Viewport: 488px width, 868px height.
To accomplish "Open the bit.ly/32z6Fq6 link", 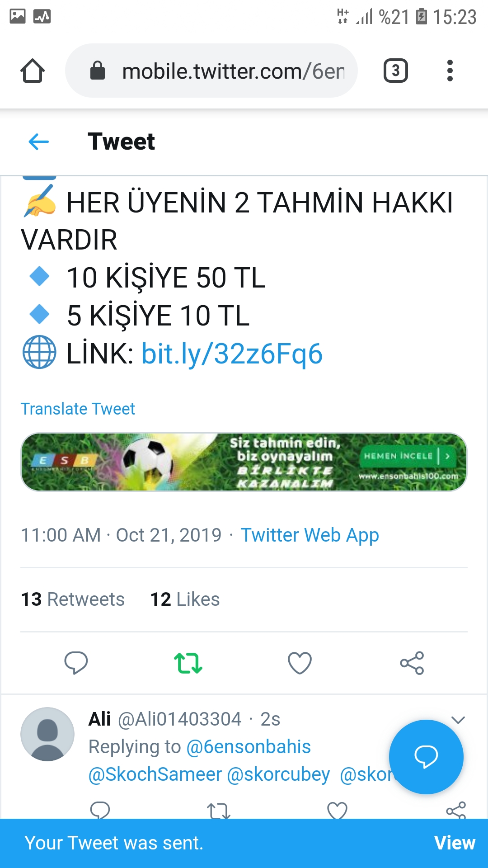I will [x=232, y=353].
